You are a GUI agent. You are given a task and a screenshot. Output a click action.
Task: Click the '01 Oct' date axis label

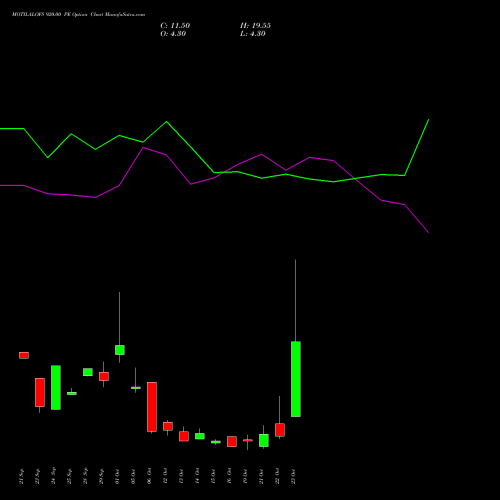(x=118, y=476)
